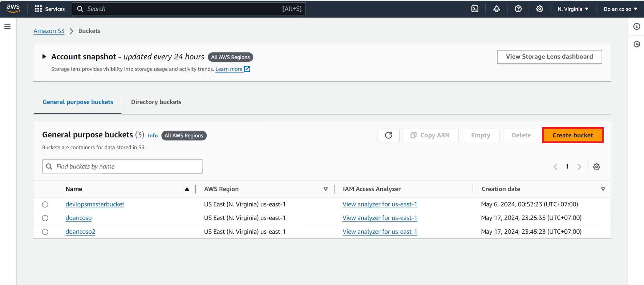Viewport: 644px width, 285px height.
Task: Open the N. Virginia region dropdown
Action: [x=573, y=9]
